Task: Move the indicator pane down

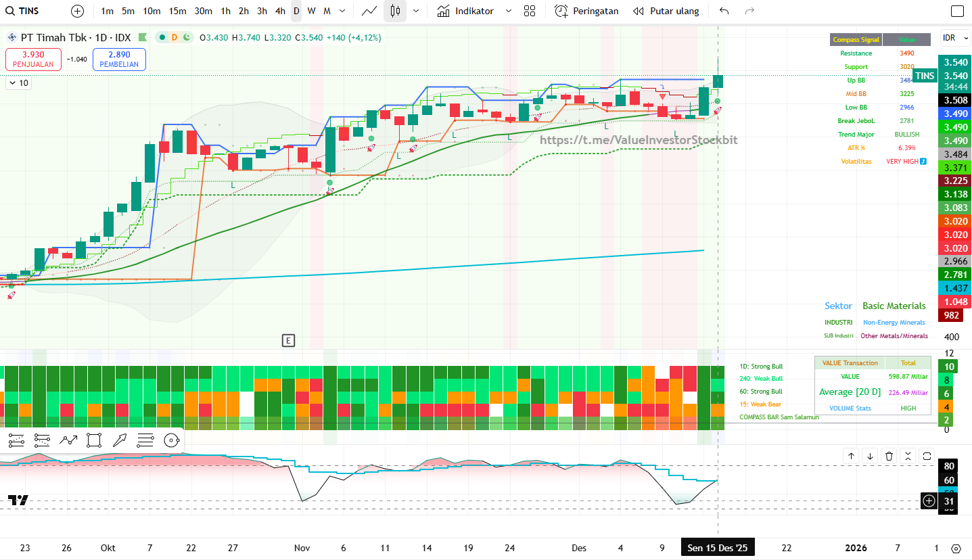Action: (x=870, y=456)
